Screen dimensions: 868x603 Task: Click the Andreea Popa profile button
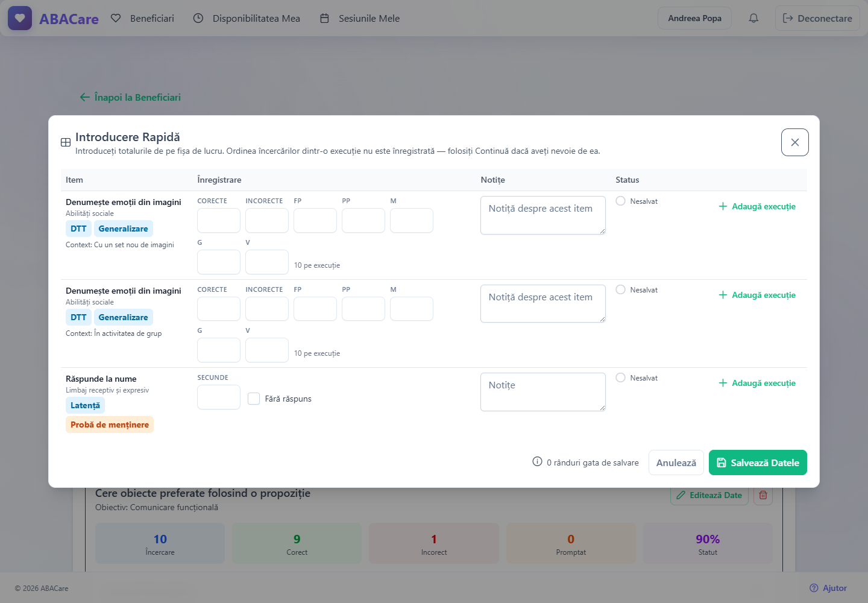[x=694, y=18]
